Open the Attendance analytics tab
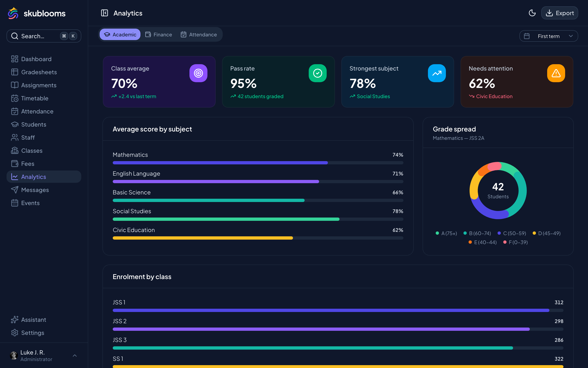Viewport: 588px width, 368px height. [x=199, y=35]
